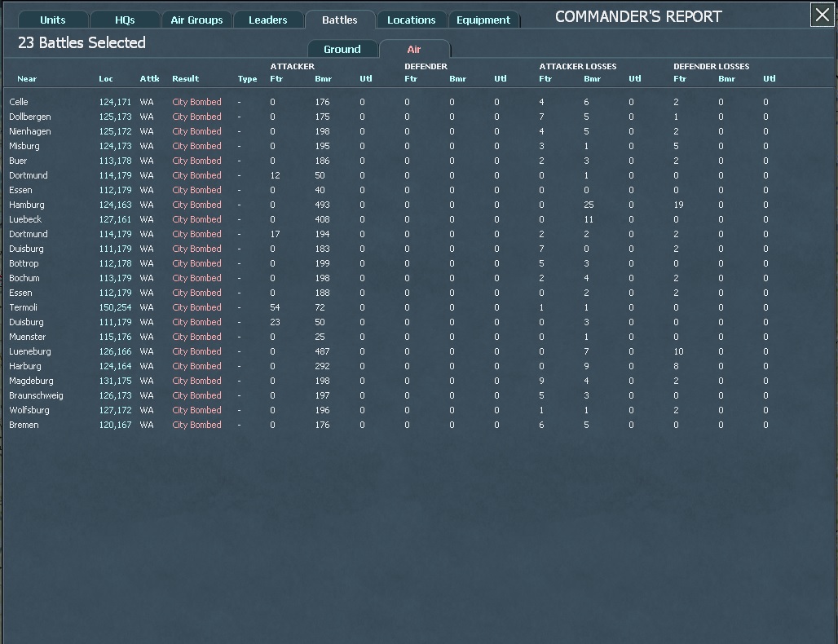Open City Bombed result for Hamburg
Screen dimensions: 838x644
click(196, 205)
